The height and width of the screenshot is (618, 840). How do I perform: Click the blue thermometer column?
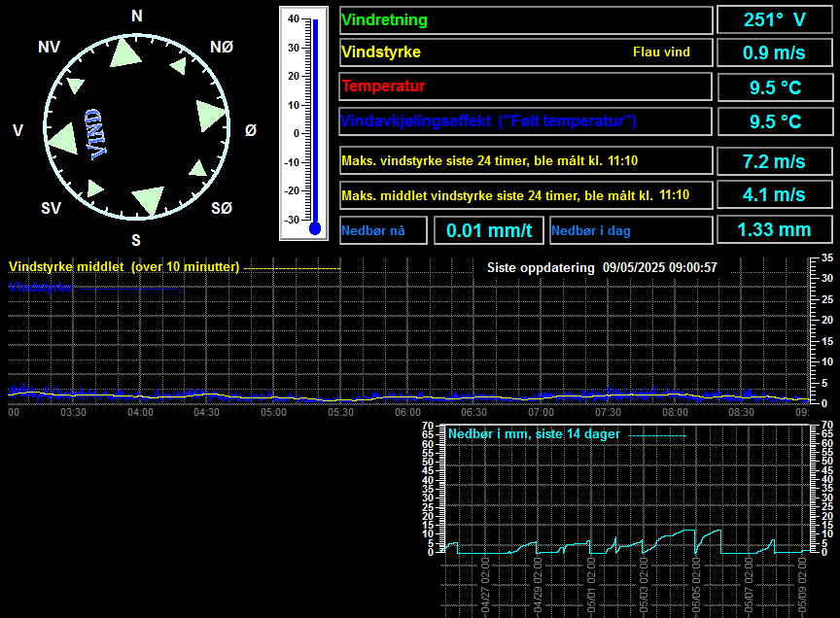pos(316,121)
